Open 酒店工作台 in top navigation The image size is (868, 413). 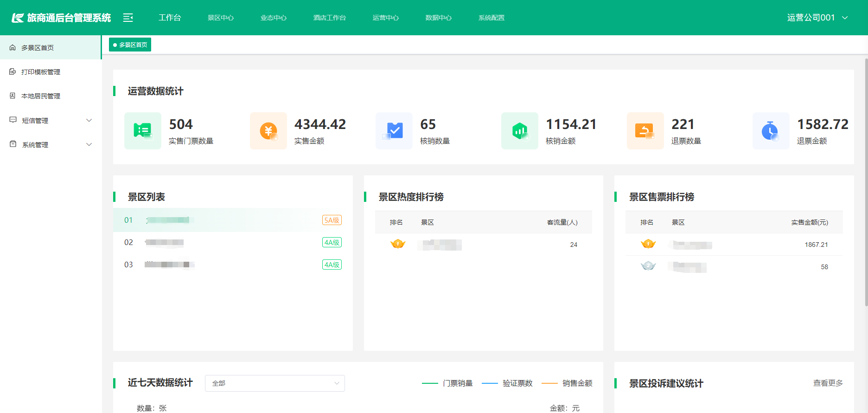(x=330, y=18)
